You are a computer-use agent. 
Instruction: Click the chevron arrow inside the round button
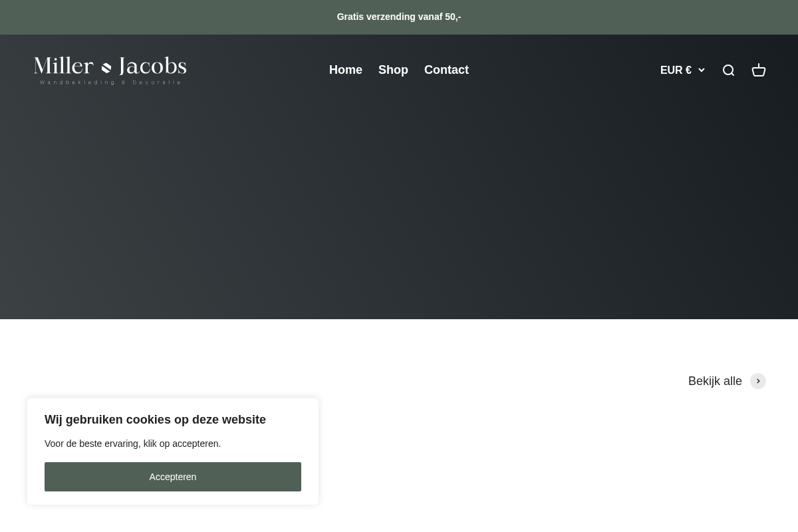[758, 381]
